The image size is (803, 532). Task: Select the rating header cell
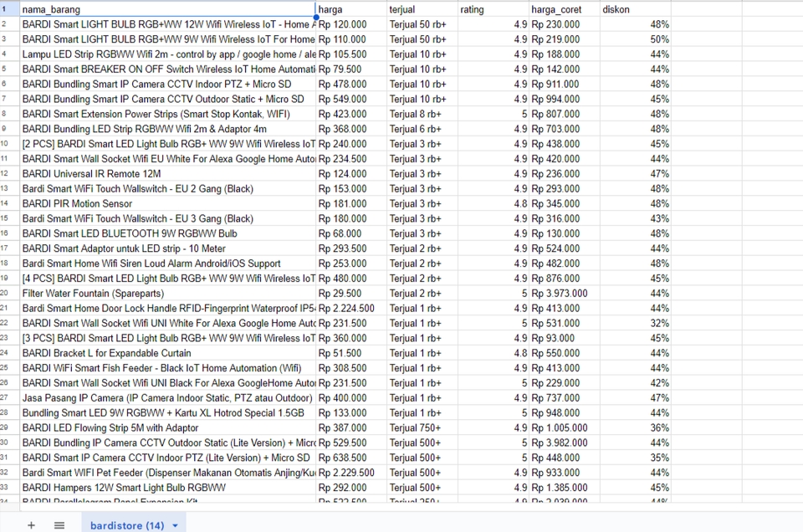coord(494,9)
